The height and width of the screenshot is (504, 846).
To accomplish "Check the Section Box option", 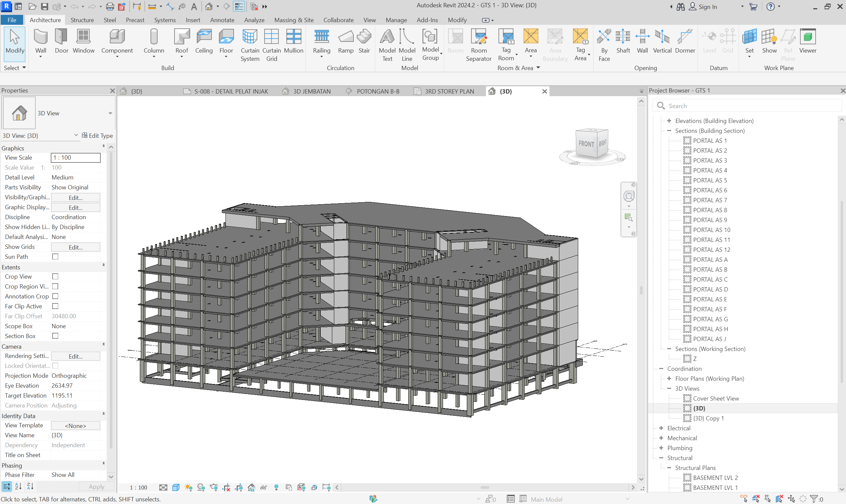I will 55,336.
